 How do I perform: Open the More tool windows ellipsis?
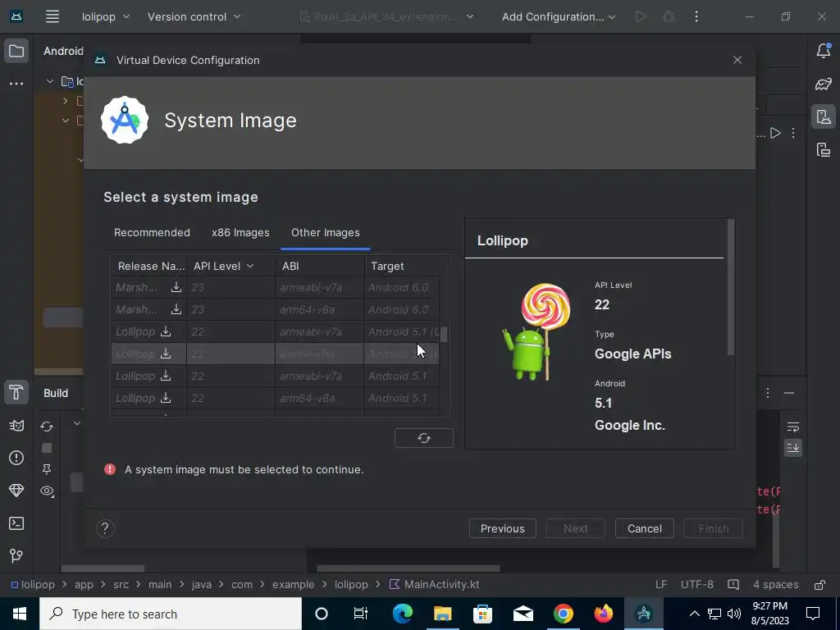coord(16,84)
